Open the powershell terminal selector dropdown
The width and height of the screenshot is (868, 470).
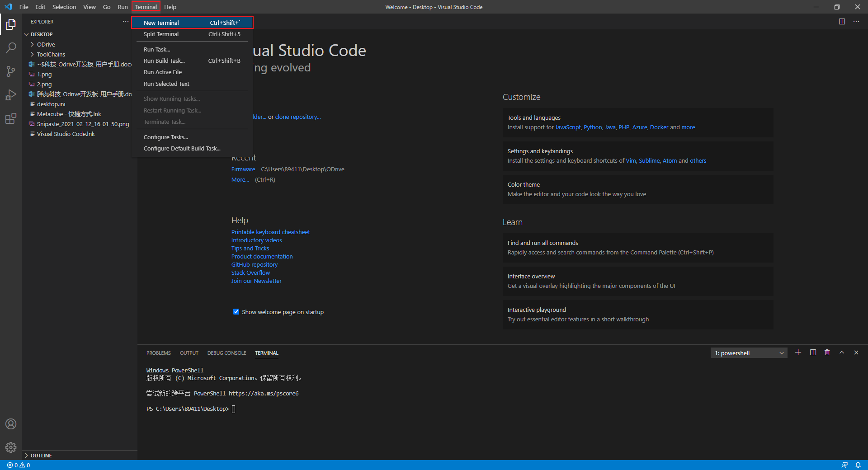pos(749,353)
